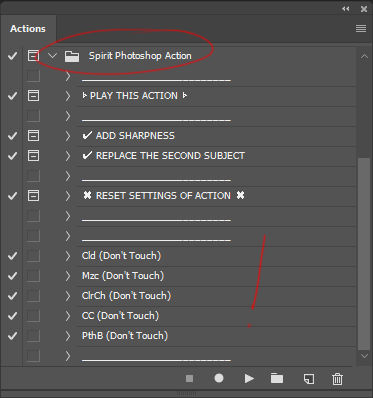
Task: Collapse panel with double arrow icon
Action: click(346, 9)
